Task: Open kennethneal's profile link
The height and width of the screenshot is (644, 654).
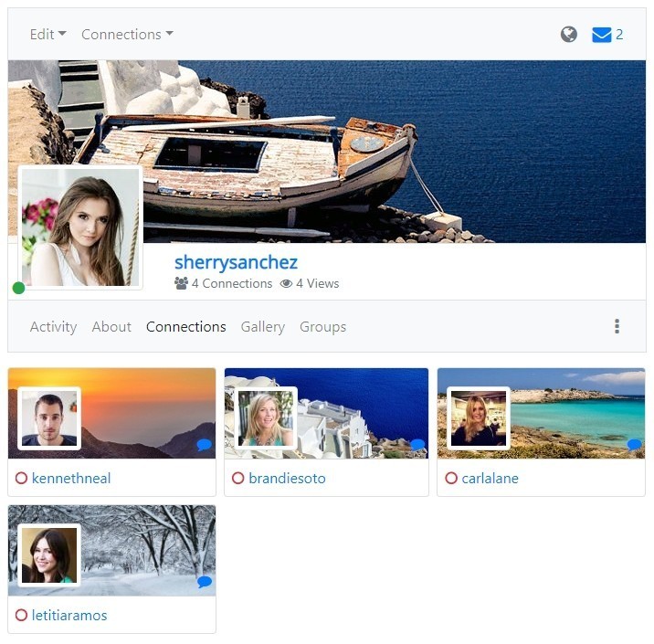Action: [x=71, y=478]
